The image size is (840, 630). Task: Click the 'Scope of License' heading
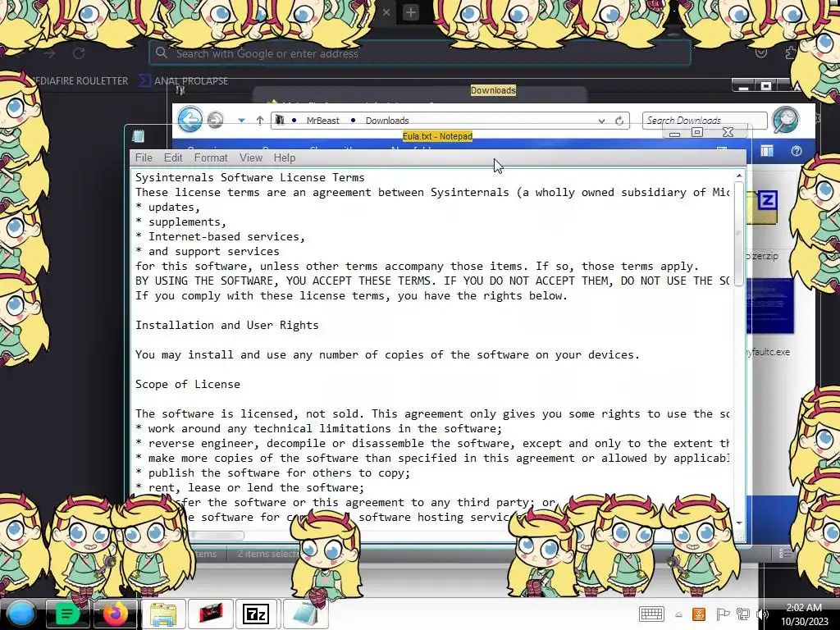[x=188, y=384]
